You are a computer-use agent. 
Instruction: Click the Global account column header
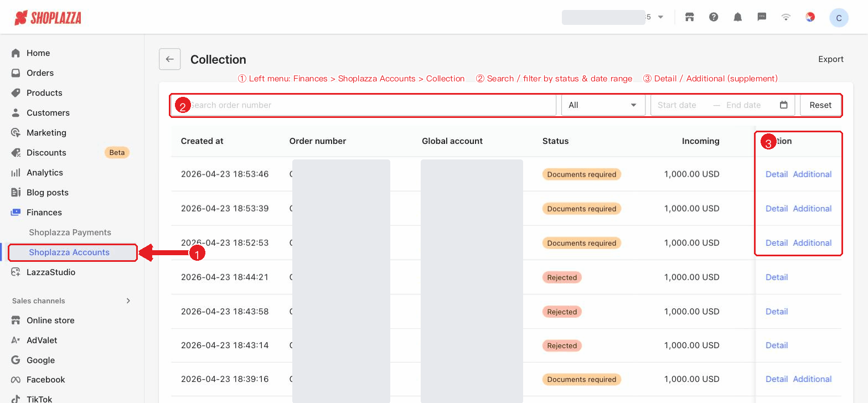coord(452,141)
